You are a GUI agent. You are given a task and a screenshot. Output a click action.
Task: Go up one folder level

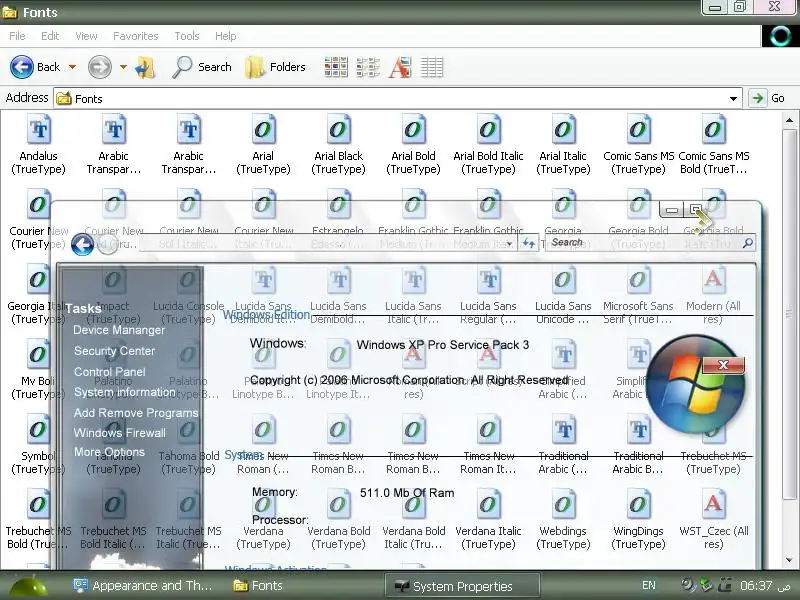click(x=145, y=67)
